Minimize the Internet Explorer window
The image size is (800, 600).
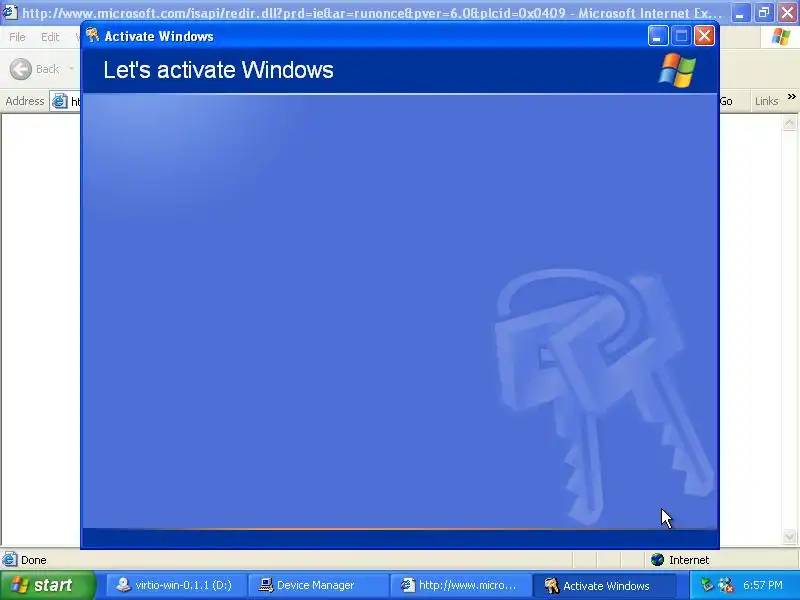tap(740, 13)
